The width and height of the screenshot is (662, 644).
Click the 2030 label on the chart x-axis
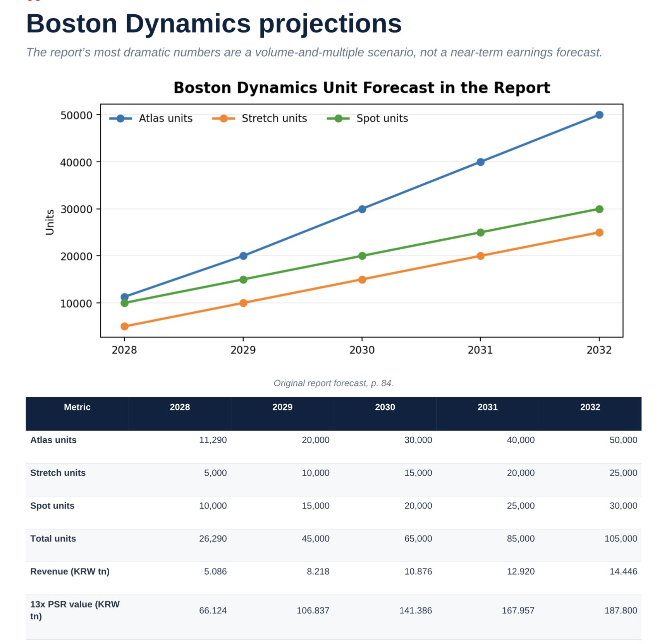362,350
